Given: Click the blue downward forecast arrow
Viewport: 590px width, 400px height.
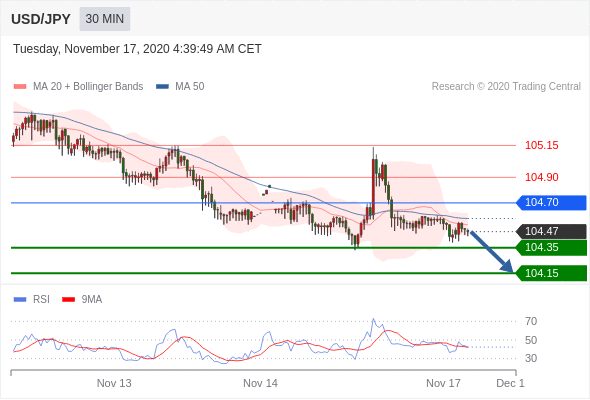Looking at the screenshot, I should click(x=491, y=251).
